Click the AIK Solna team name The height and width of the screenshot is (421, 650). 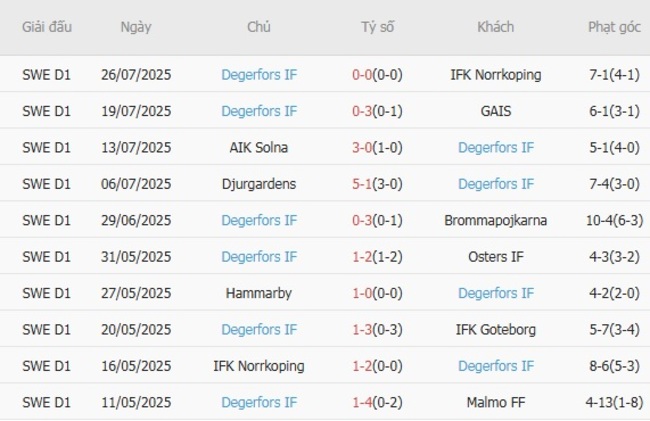pyautogui.click(x=259, y=148)
